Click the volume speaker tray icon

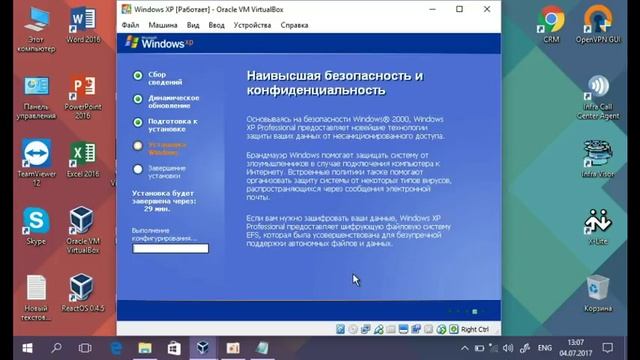pos(508,348)
